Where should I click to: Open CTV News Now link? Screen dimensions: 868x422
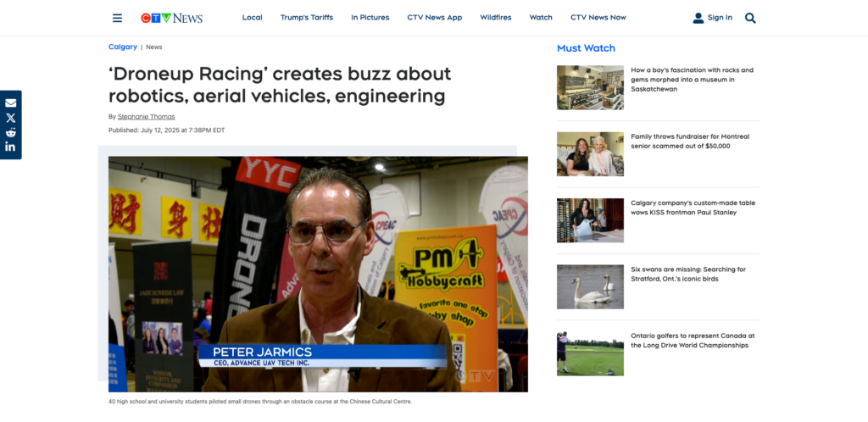click(x=598, y=18)
